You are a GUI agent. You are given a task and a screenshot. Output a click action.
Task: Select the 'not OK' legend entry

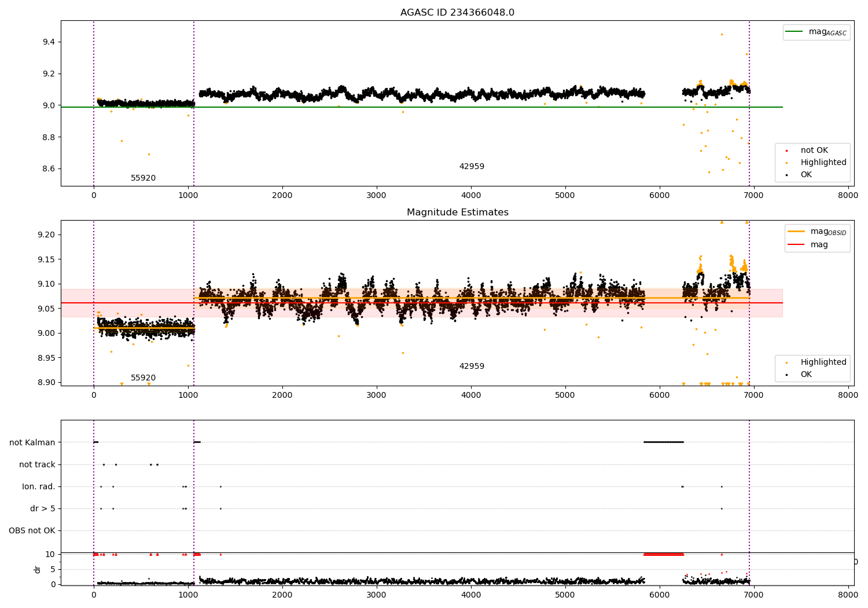pos(814,151)
